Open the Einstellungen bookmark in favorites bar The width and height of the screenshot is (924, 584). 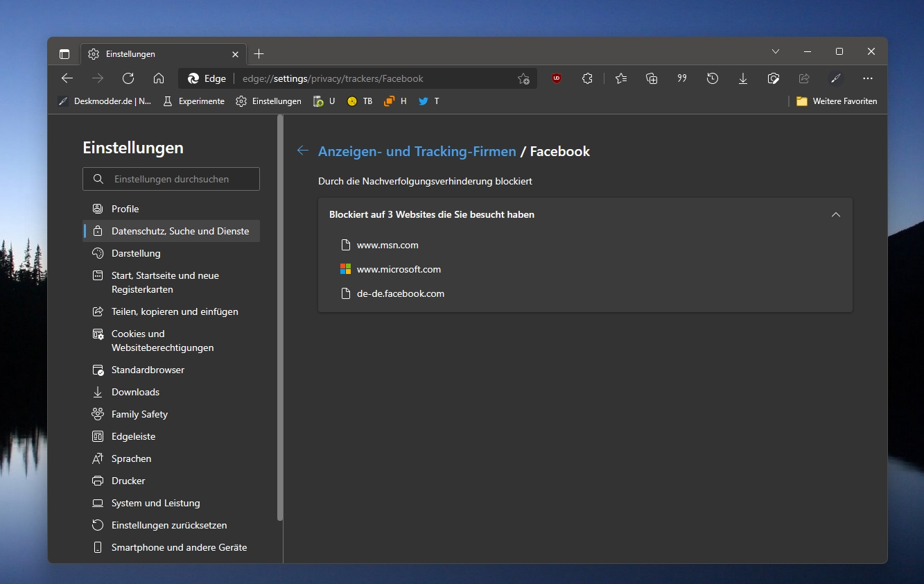(x=269, y=101)
